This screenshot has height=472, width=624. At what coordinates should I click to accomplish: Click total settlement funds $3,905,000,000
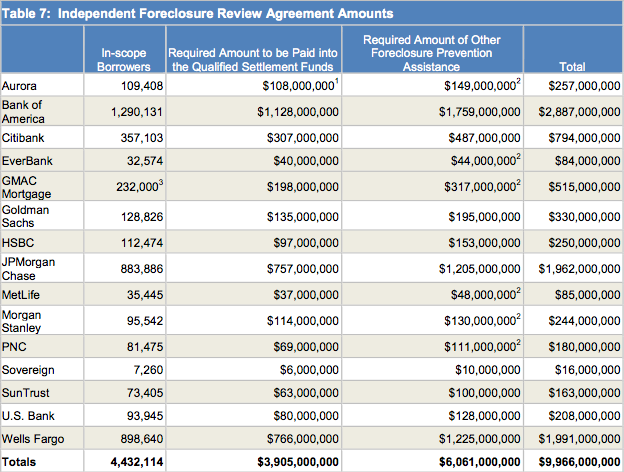click(x=298, y=462)
